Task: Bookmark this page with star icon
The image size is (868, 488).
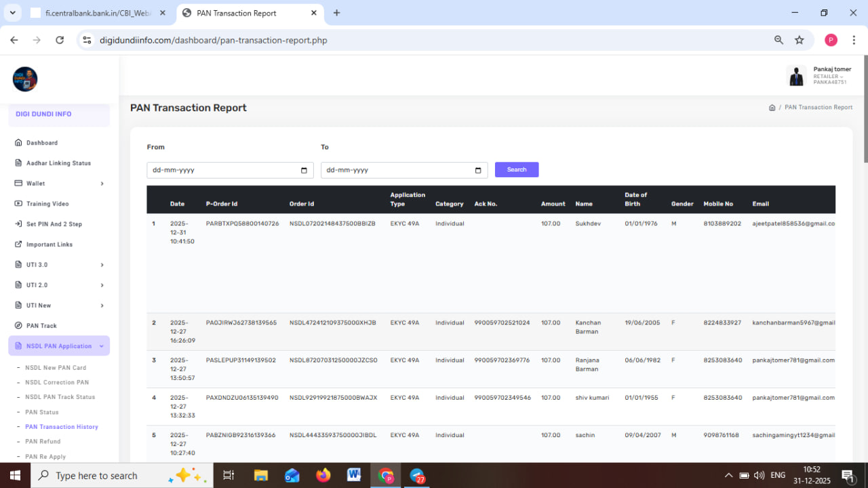Action: click(x=800, y=40)
